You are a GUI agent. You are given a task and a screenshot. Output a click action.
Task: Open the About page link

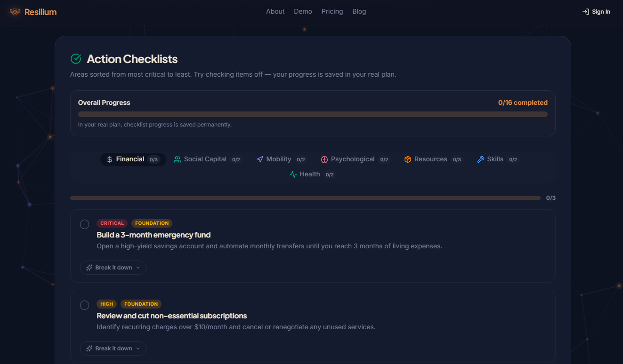tap(275, 11)
